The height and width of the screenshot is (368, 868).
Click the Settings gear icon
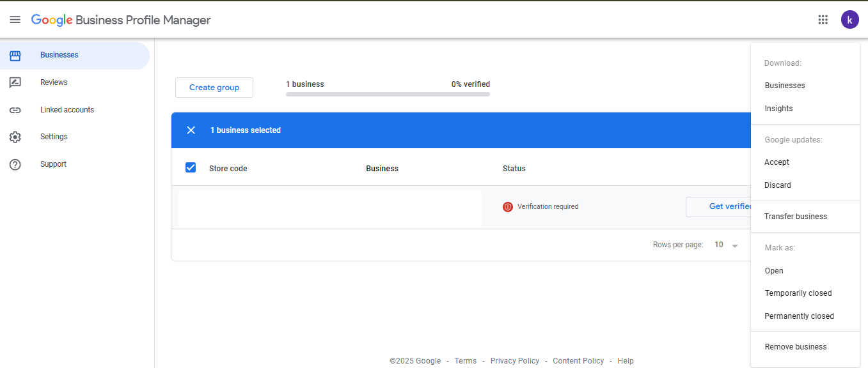point(15,137)
